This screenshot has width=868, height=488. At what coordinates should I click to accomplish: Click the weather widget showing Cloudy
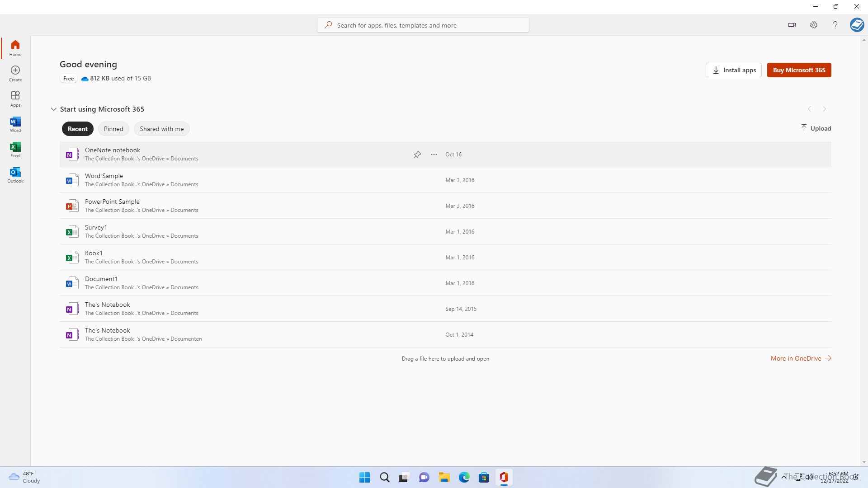(x=24, y=477)
